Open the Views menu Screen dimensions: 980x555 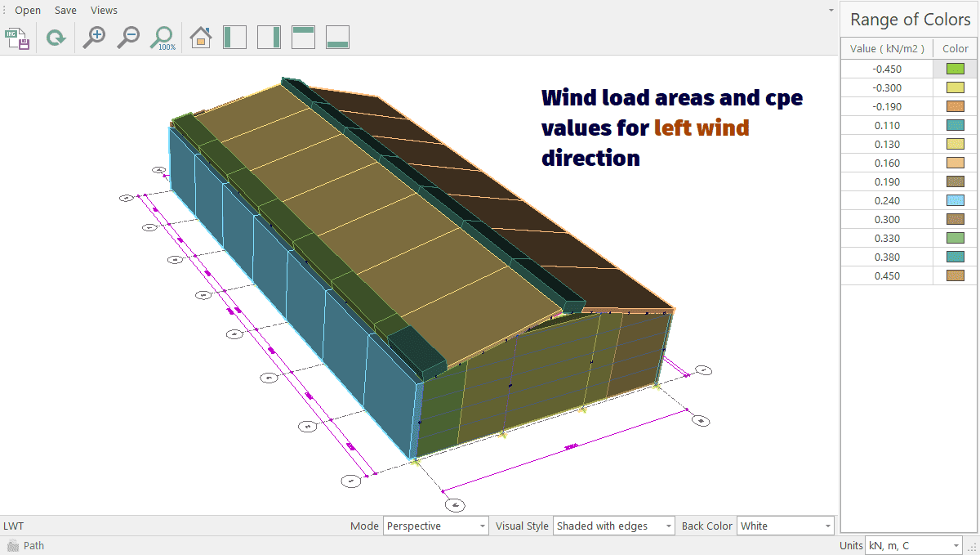[104, 11]
